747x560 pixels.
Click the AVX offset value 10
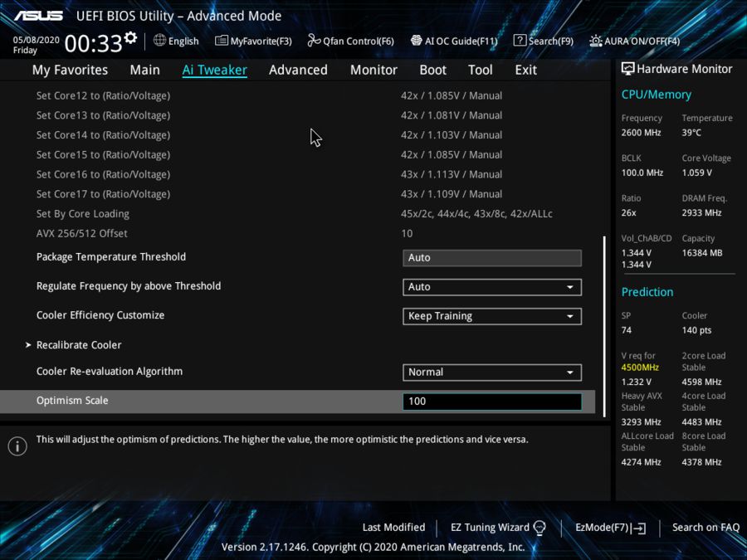point(407,233)
